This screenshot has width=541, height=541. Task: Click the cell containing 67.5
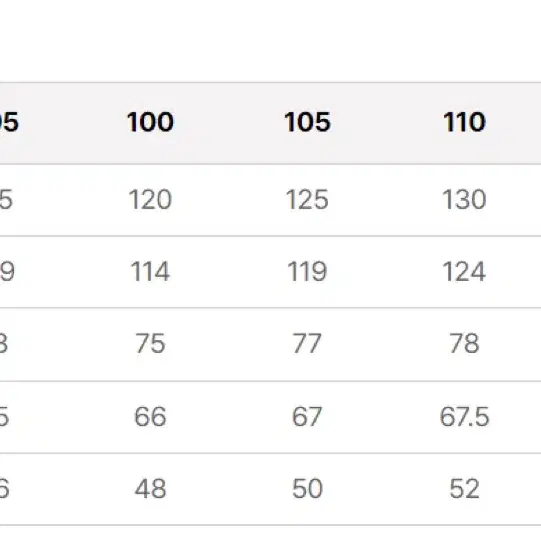[x=464, y=417]
